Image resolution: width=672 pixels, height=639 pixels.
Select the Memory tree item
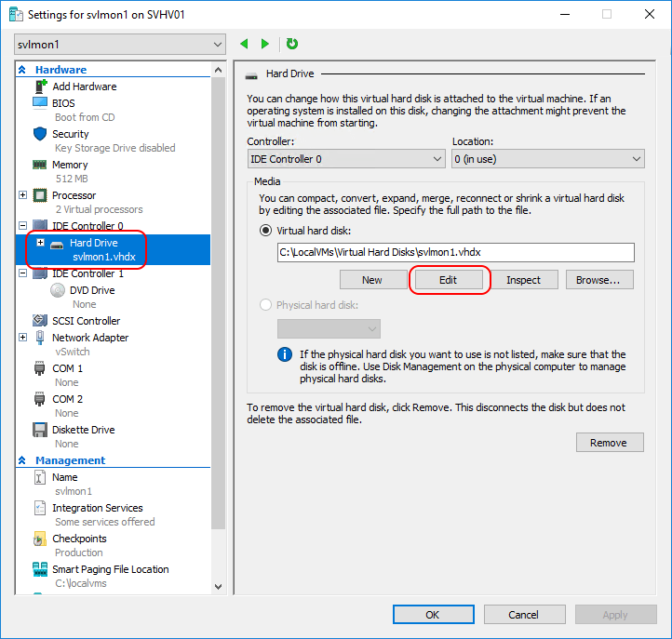coord(70,165)
